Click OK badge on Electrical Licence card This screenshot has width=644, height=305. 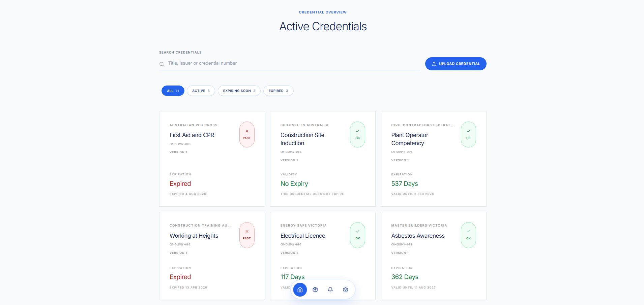[357, 235]
